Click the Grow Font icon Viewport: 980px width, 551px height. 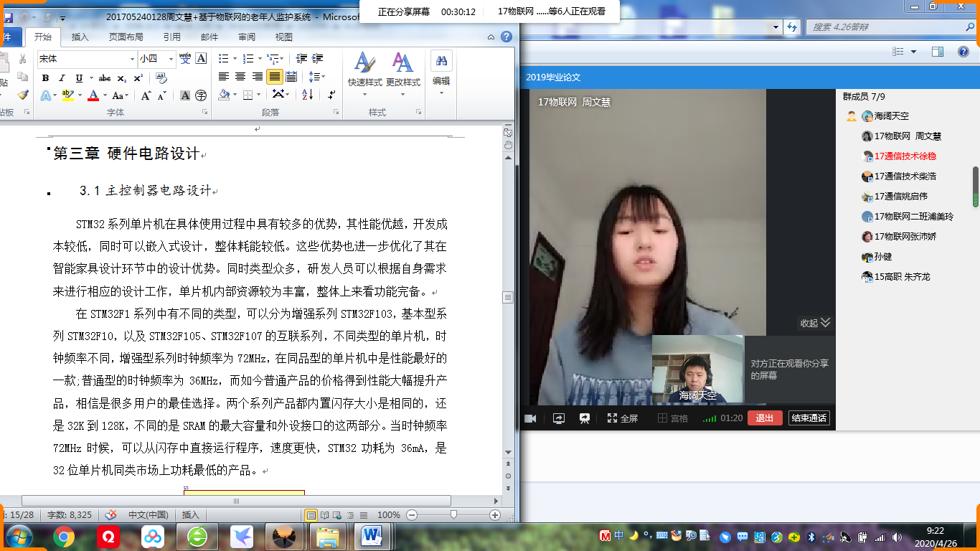[x=146, y=95]
